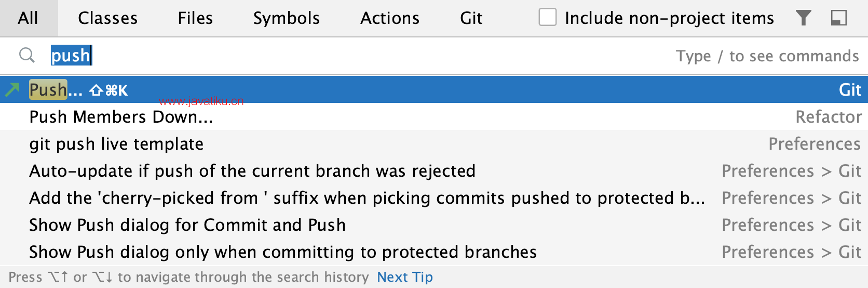The height and width of the screenshot is (288, 868).
Task: Open git push live template result
Action: coord(116,144)
